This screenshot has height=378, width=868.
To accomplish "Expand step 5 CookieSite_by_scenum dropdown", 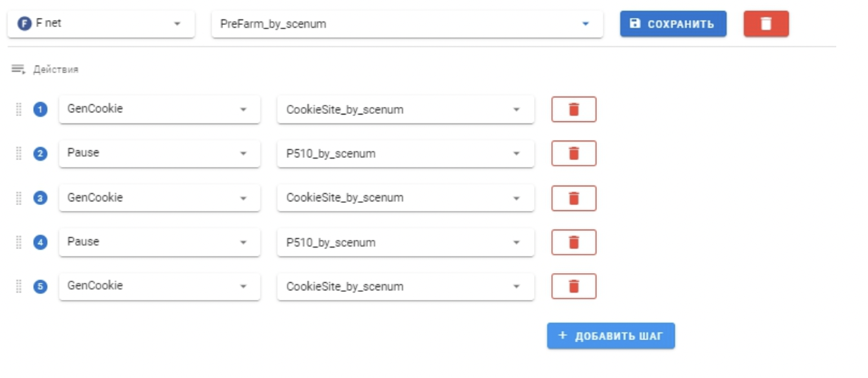I will 406,286.
